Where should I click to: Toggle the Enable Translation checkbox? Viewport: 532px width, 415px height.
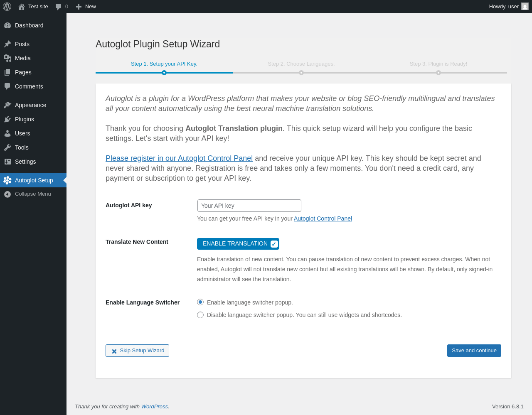coord(274,244)
